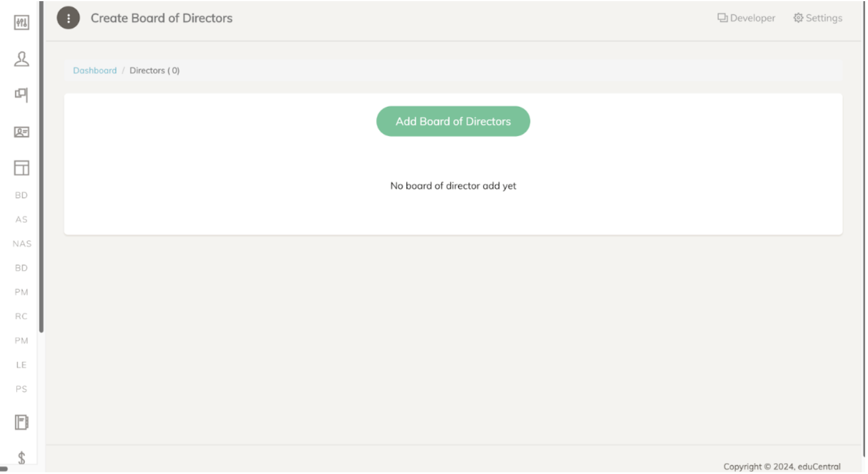
Task: Open the LE sidebar menu item
Action: 21,365
